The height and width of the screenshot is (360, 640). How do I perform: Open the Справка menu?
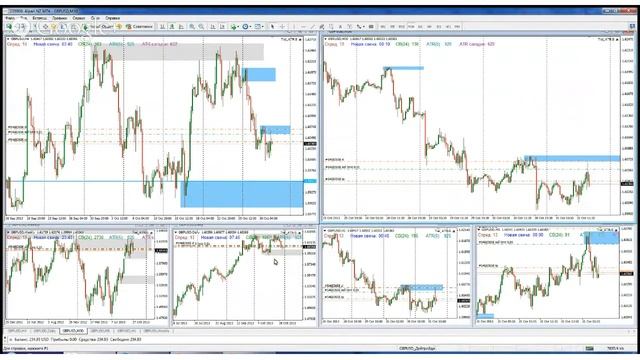coord(113,18)
